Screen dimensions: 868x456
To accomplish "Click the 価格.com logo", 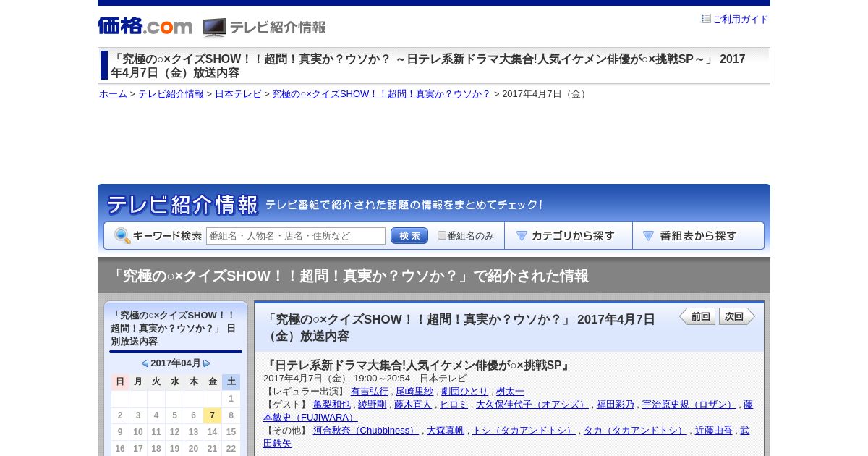I will coord(145,26).
